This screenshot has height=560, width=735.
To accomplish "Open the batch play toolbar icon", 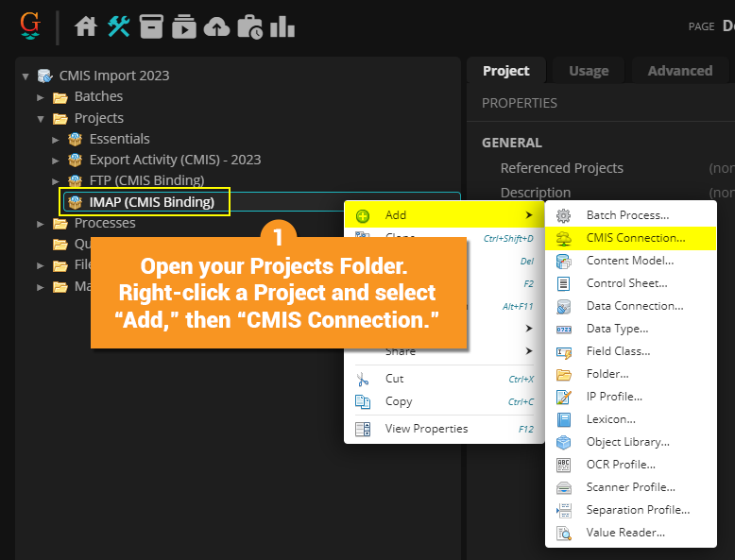I will coord(183,26).
